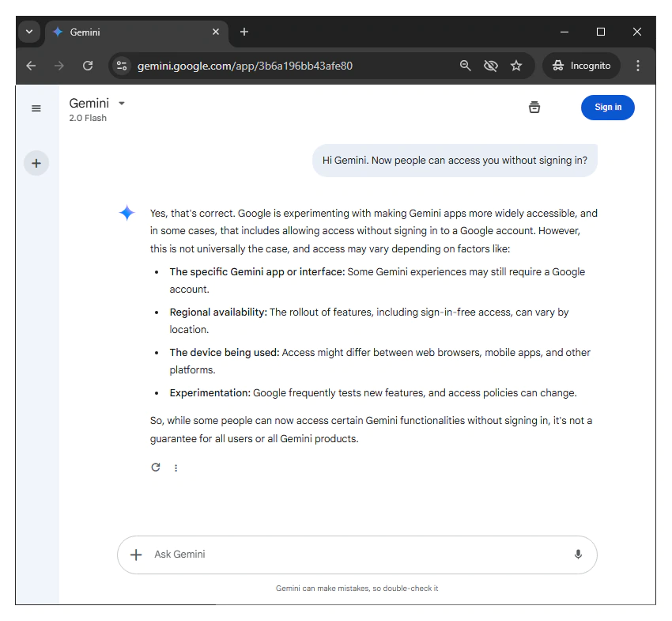Open the temporary chat activity icon

534,108
